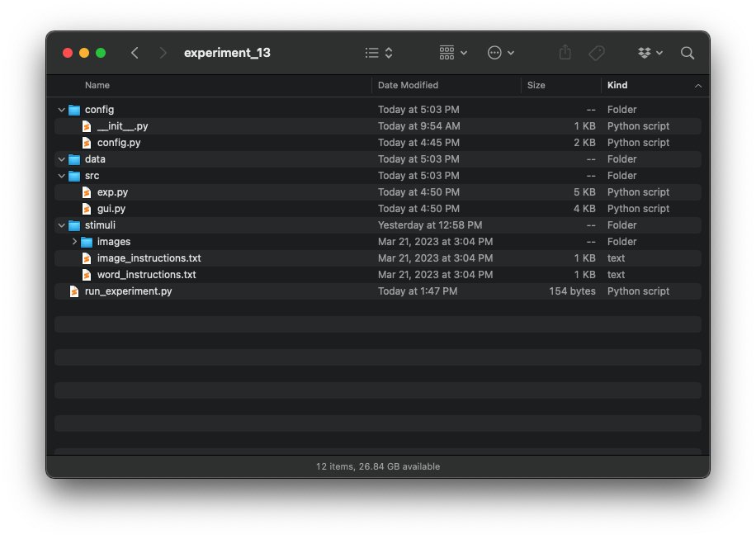Select the exp.py file

coord(112,192)
